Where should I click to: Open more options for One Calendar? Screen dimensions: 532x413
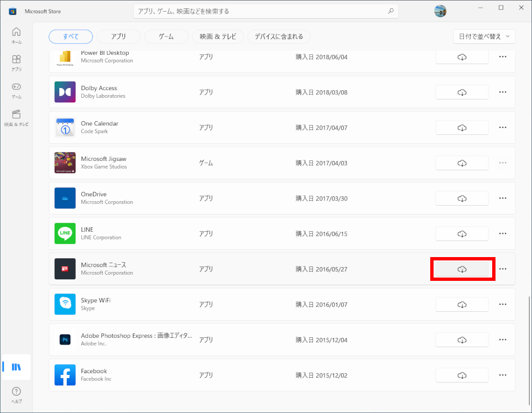[503, 128]
